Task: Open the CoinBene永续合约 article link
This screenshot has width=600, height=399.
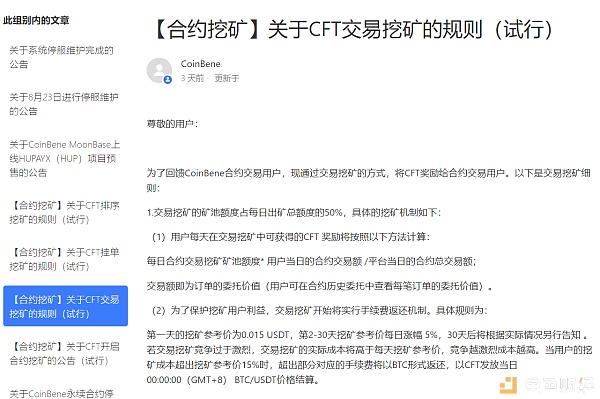Action: point(62,393)
